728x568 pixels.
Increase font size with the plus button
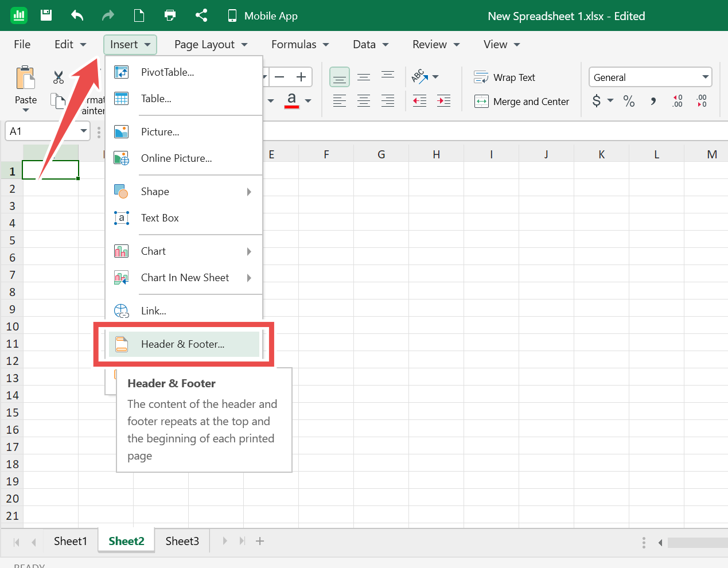pos(301,77)
